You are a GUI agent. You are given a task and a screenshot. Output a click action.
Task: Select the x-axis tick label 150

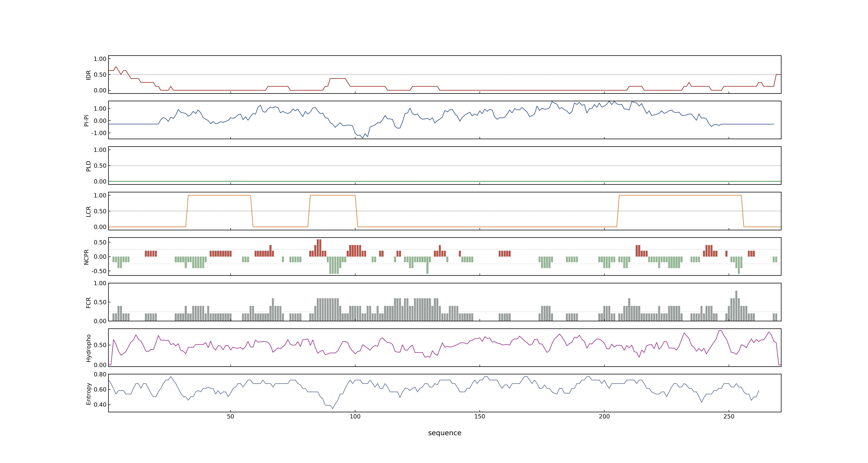point(480,416)
